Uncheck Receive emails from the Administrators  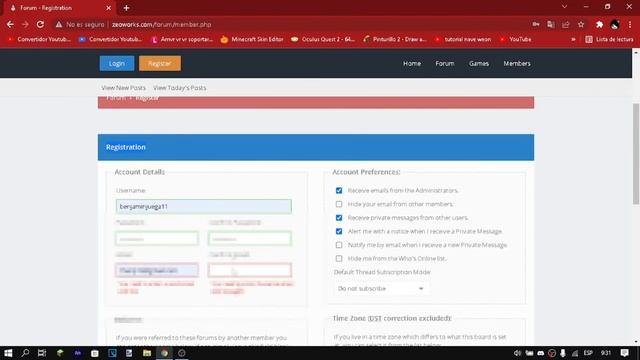coord(339,191)
